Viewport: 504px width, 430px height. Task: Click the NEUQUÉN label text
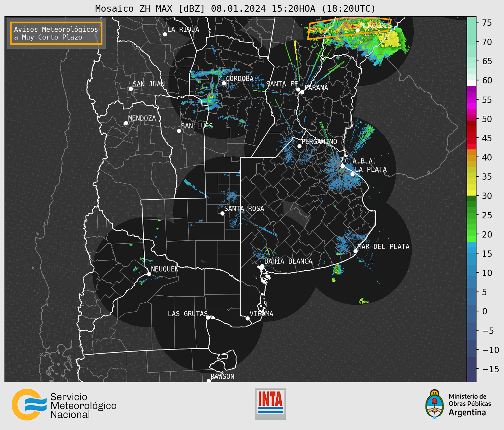pyautogui.click(x=165, y=269)
